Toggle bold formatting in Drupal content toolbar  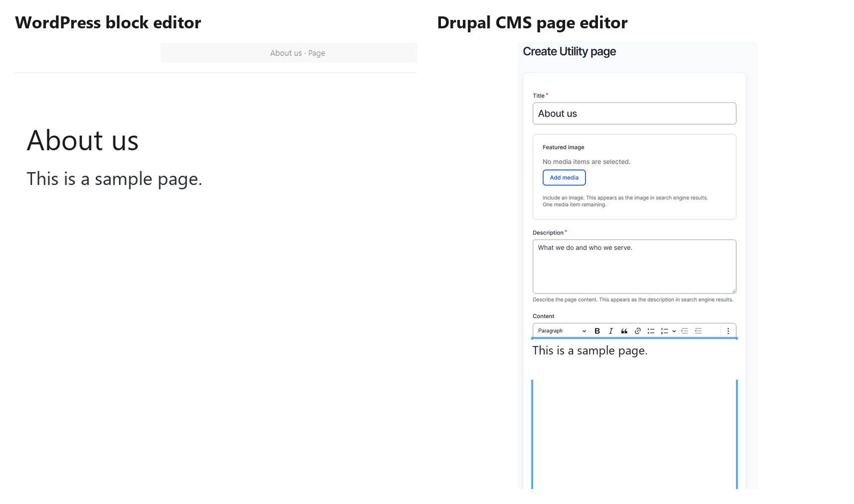coord(597,331)
